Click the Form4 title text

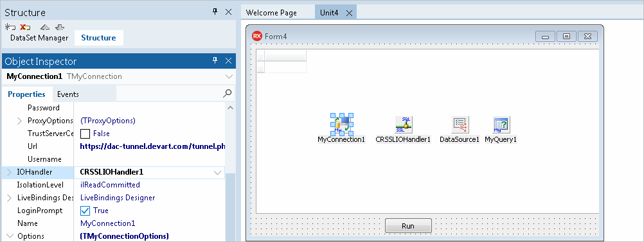click(276, 37)
